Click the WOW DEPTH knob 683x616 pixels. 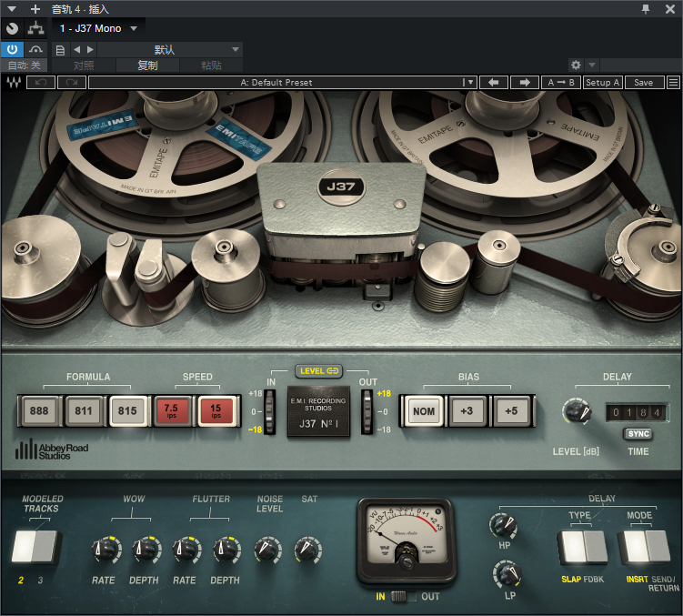point(146,550)
